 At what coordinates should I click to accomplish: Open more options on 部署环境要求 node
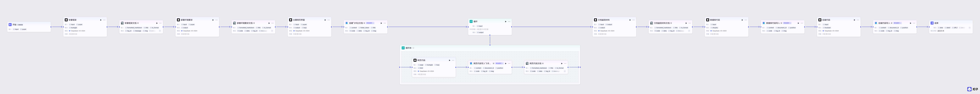point(216,20)
